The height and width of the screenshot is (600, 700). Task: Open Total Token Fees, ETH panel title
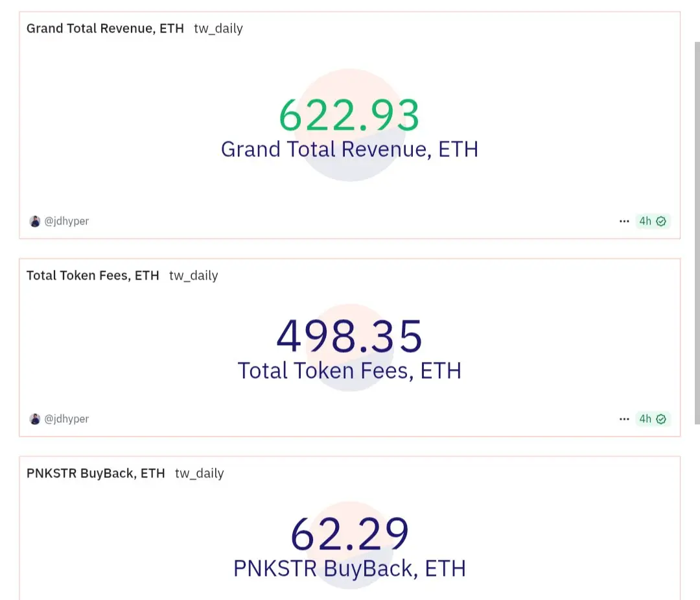93,276
